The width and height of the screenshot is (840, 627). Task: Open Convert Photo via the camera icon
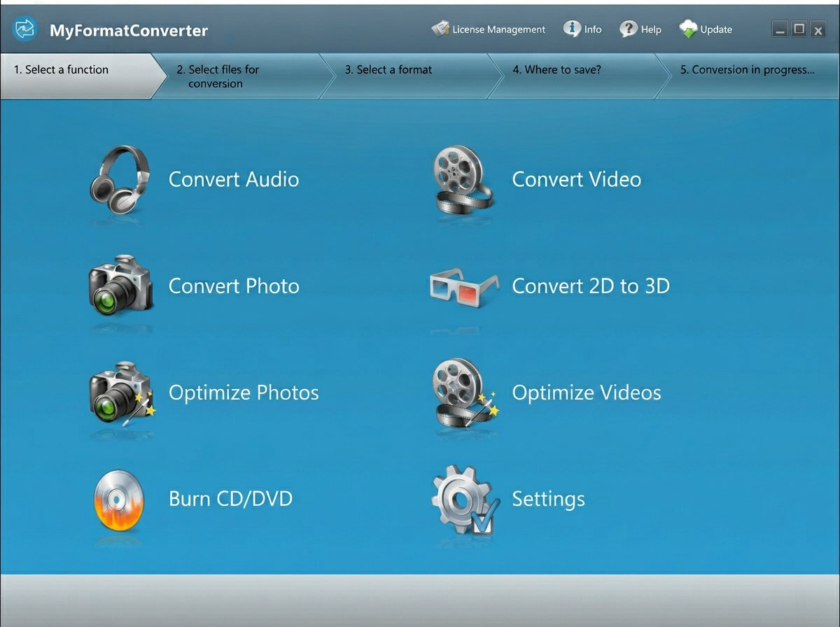120,286
